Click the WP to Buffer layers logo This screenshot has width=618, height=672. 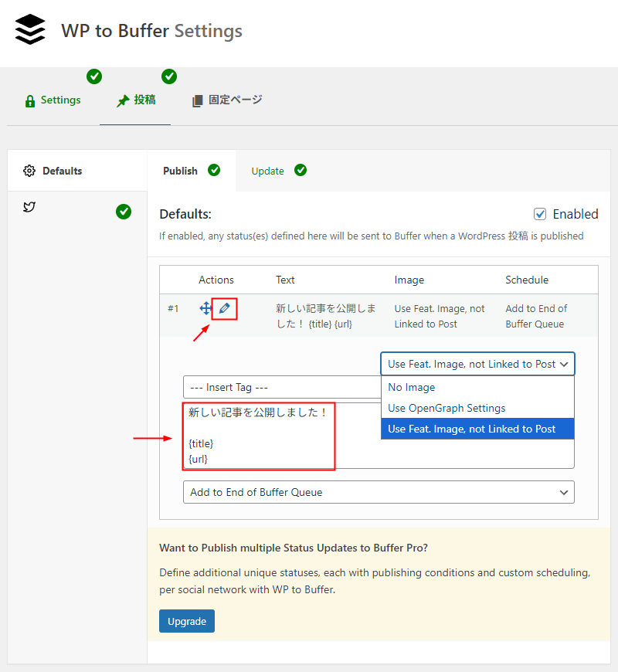[x=29, y=29]
